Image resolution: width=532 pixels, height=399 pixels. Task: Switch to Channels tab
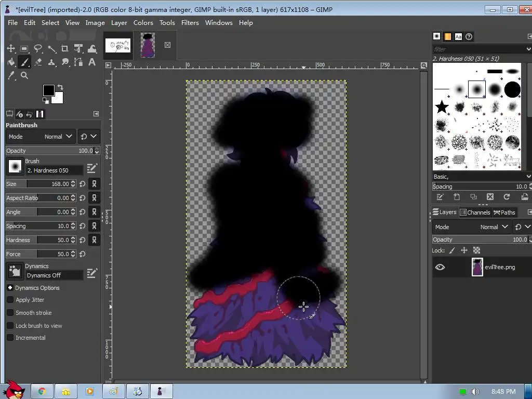[x=475, y=212]
